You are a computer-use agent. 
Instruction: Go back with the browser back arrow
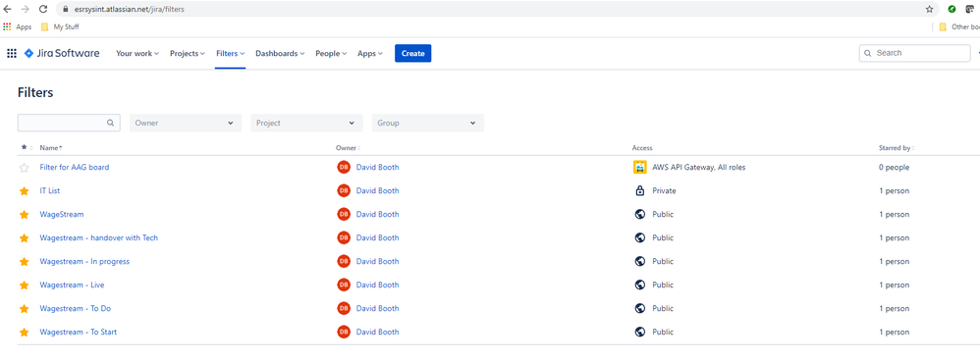coord(8,10)
